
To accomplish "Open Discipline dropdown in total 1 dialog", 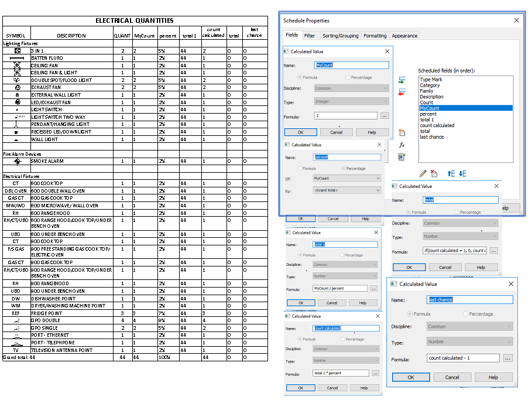I will (x=345, y=265).
